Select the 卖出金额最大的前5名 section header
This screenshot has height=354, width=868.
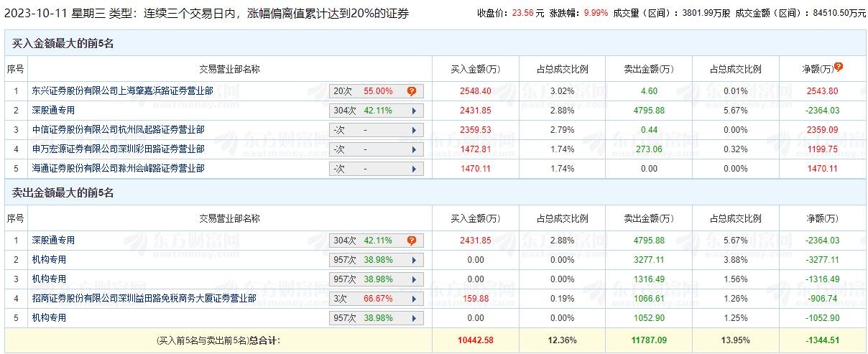[x=63, y=193]
